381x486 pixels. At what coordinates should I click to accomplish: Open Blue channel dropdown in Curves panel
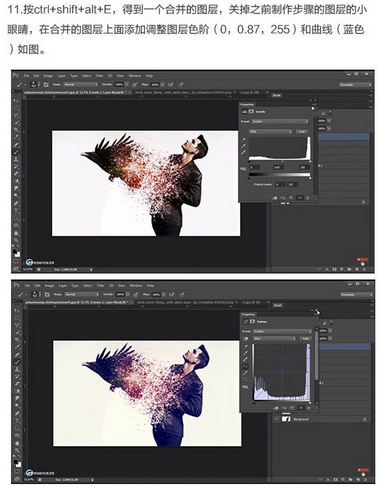[x=275, y=338]
